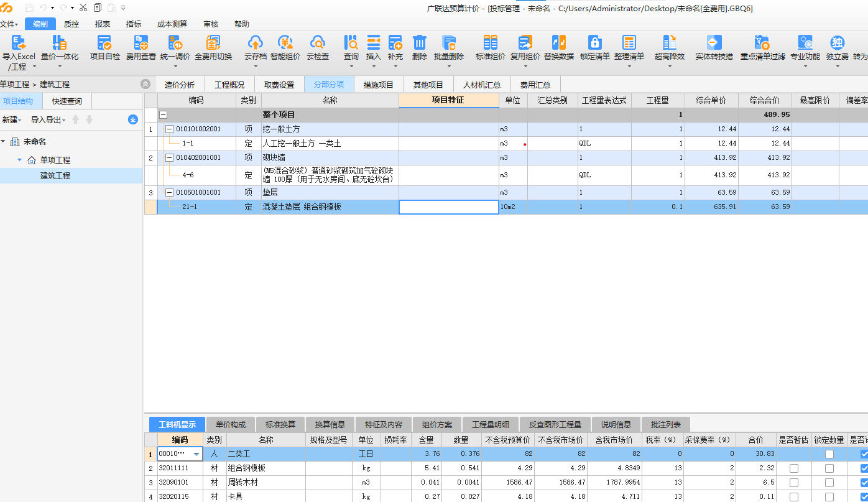Click the 超高降效 toolbar icon

point(670,43)
